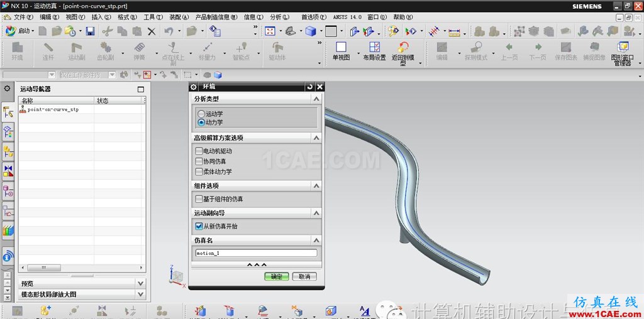Click the open recent file icon with clock

click(70, 31)
